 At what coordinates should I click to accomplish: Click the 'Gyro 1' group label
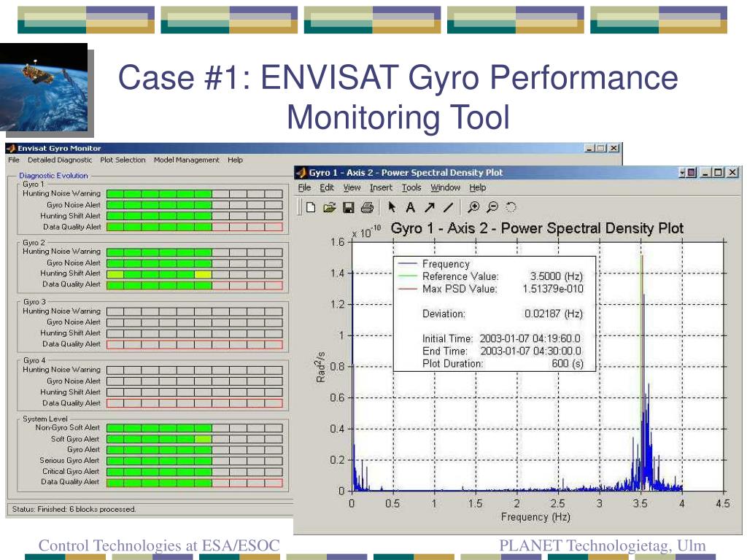click(x=34, y=184)
